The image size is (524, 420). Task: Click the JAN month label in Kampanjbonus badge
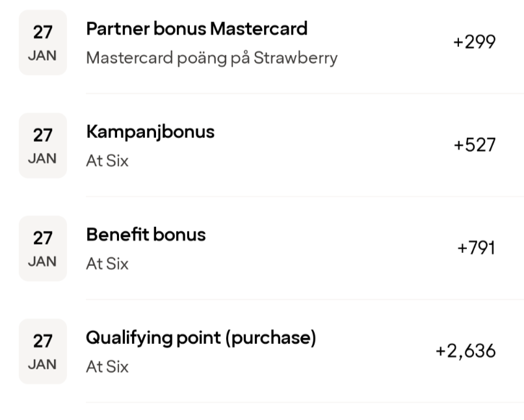coord(42,158)
